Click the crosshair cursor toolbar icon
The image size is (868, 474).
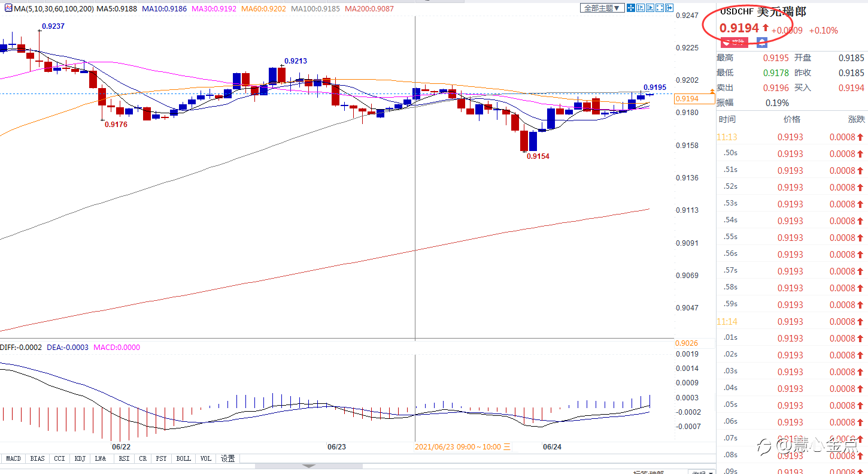tap(631, 8)
